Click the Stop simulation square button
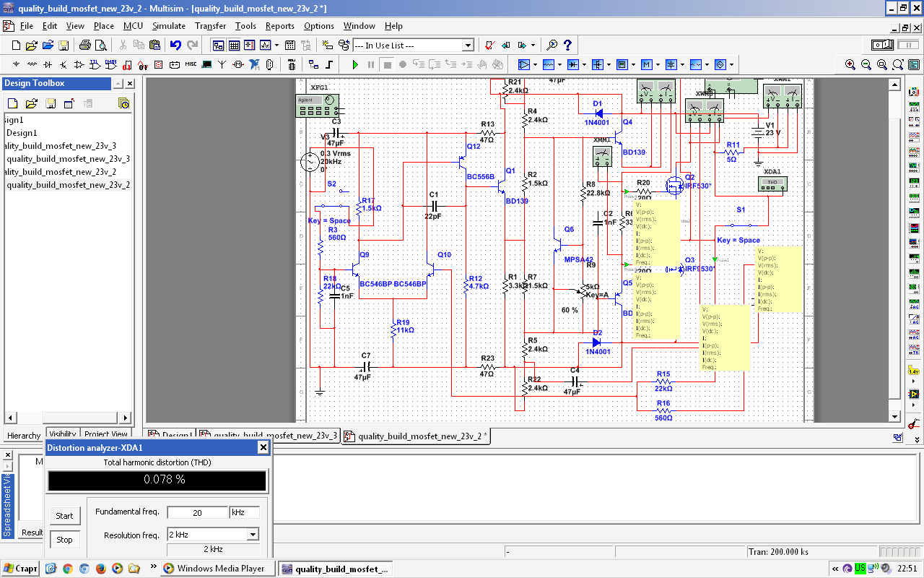Image resolution: width=924 pixels, height=578 pixels. coord(387,64)
